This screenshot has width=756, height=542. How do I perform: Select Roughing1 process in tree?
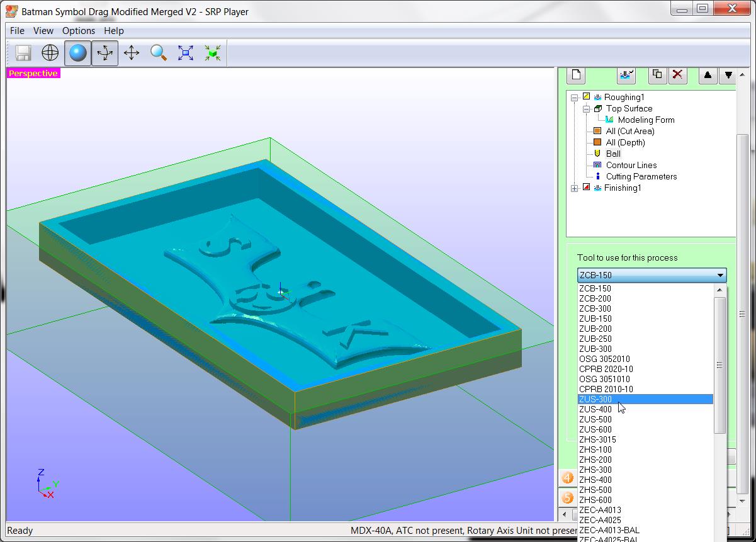pyautogui.click(x=624, y=97)
